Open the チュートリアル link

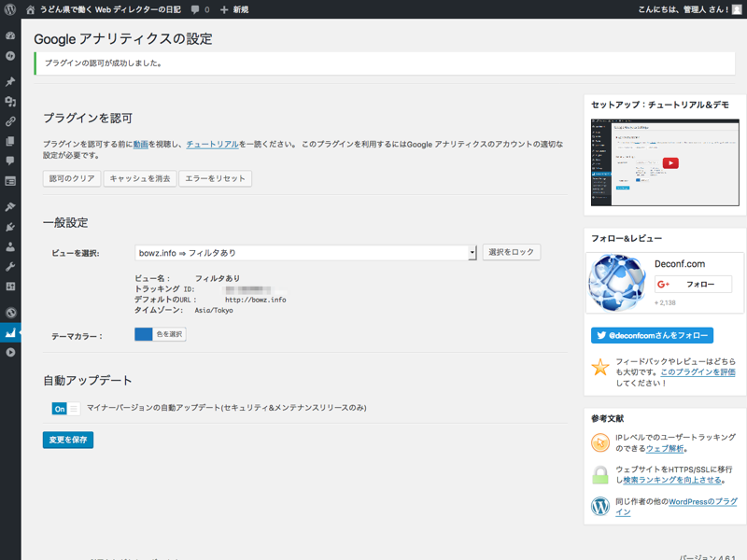coord(213,145)
